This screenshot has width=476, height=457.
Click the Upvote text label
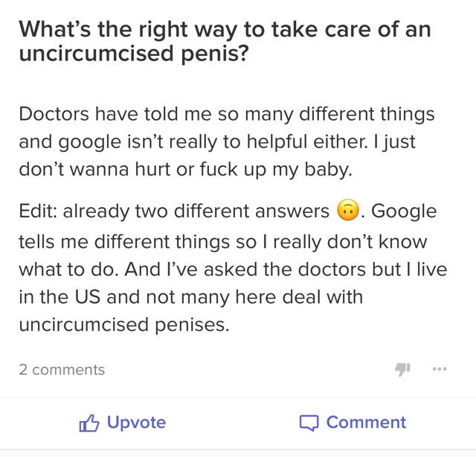136,422
